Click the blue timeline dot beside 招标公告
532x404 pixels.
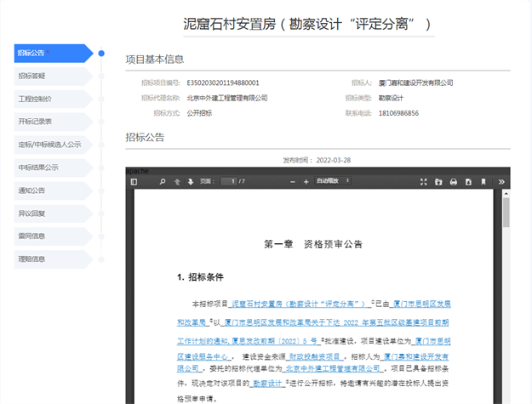(x=101, y=54)
